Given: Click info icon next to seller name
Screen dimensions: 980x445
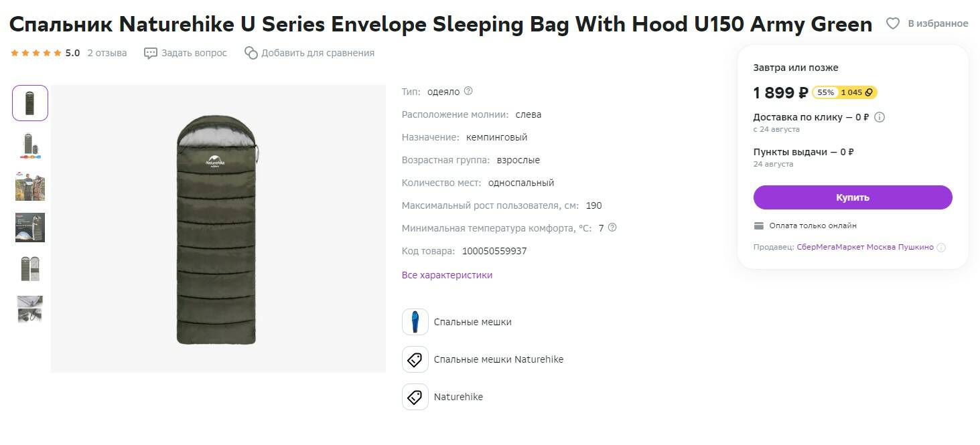Looking at the screenshot, I should tap(941, 248).
